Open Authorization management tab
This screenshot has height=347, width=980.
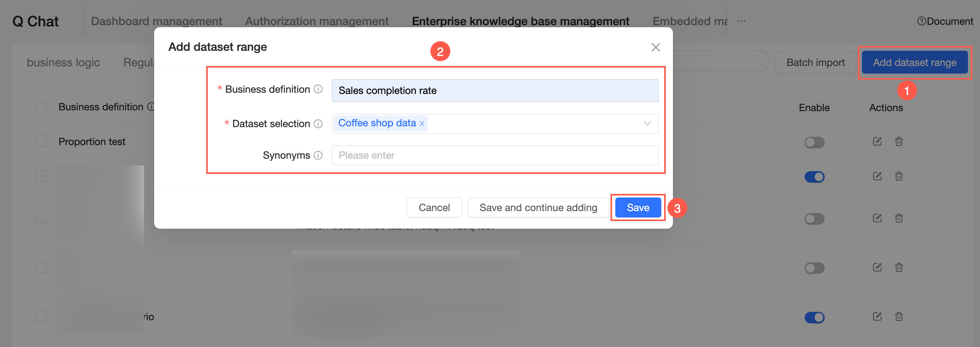(317, 21)
